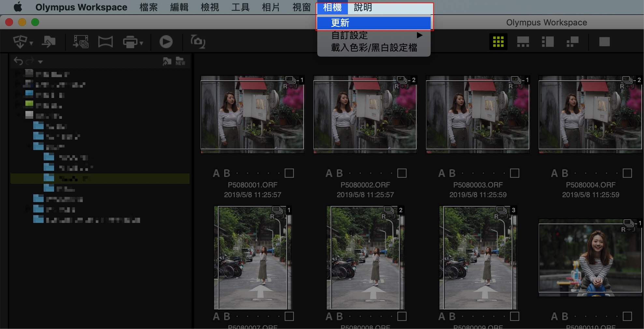The height and width of the screenshot is (329, 644).
Task: Open the undo history dropdown arrow
Action: click(40, 62)
